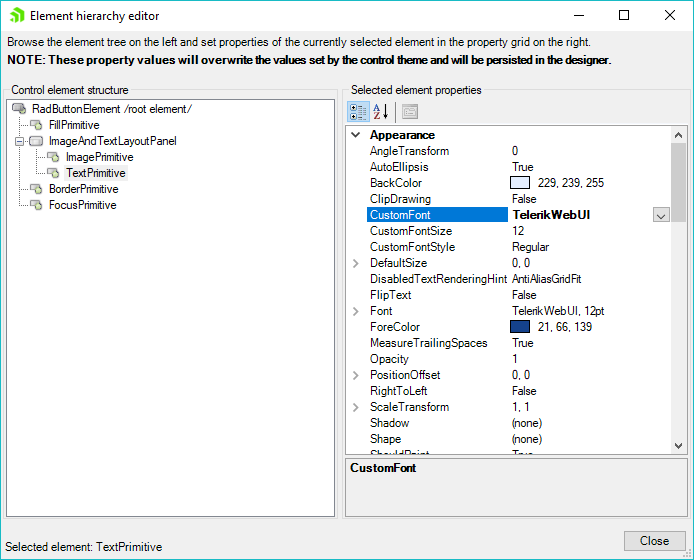Viewport: 694px width, 560px height.
Task: Select FillPrimitive in the tree
Action: click(x=74, y=125)
